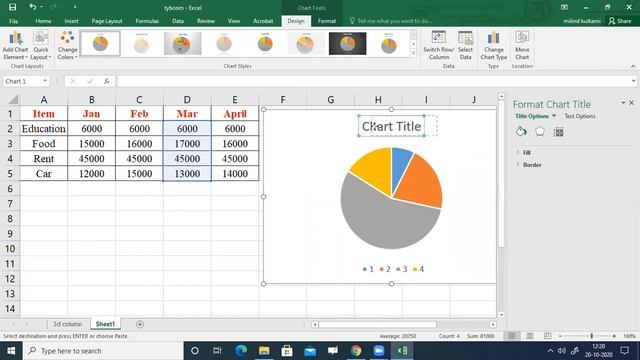Click cell containing Education

tap(43, 129)
